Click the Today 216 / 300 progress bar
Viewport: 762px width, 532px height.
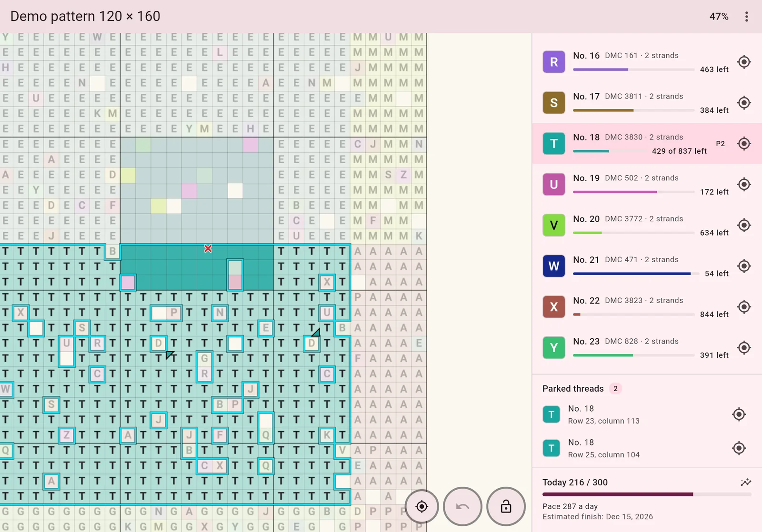(x=647, y=494)
